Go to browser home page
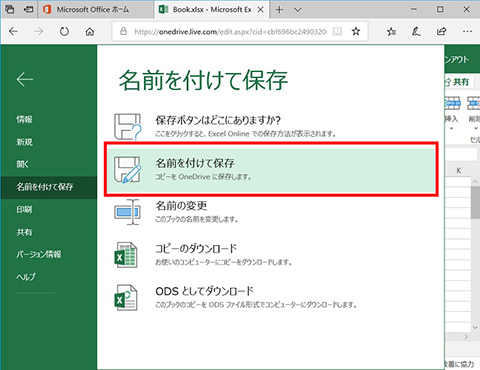The height and width of the screenshot is (370, 480). 90,31
